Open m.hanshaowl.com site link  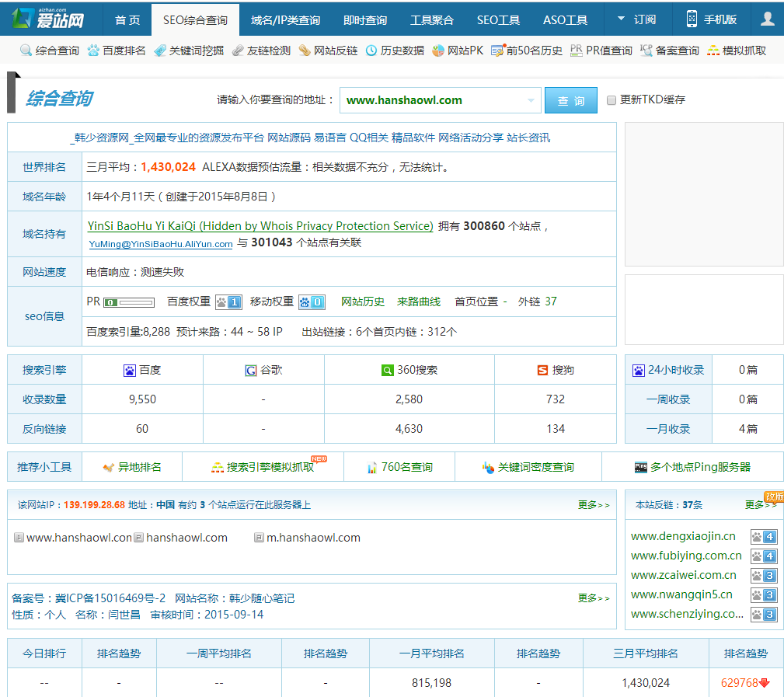[313, 538]
